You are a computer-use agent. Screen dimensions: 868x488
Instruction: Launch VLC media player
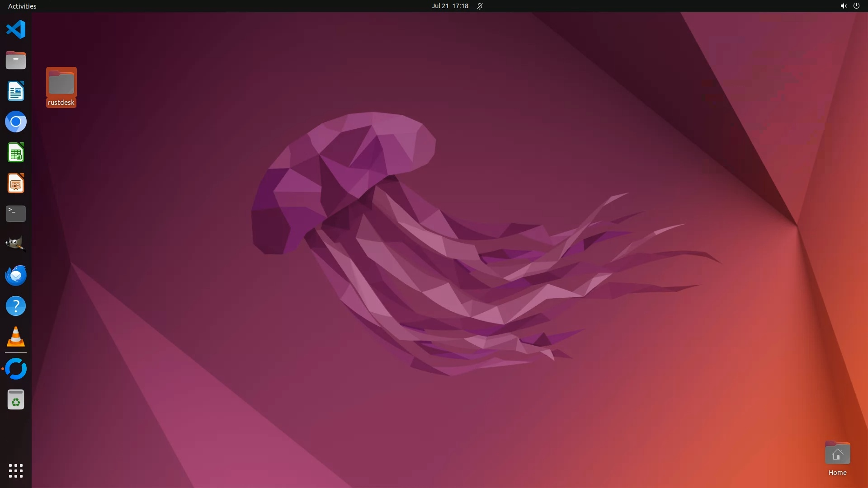(x=16, y=337)
